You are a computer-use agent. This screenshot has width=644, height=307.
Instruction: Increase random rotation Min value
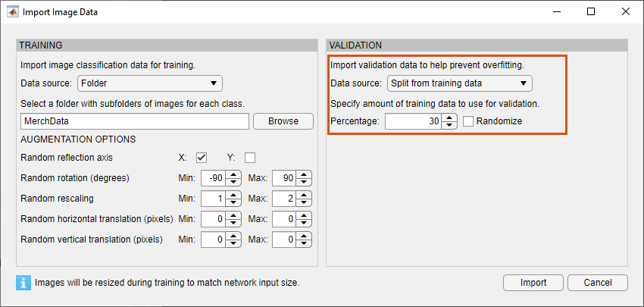232,175
